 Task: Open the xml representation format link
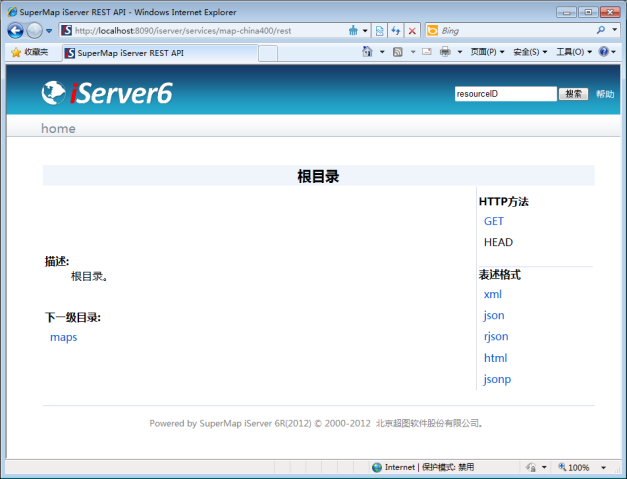[493, 294]
